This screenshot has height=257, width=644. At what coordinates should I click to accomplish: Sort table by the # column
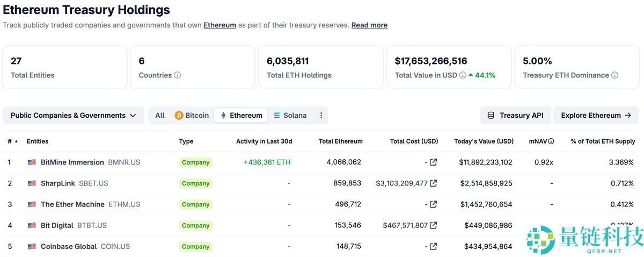click(x=12, y=141)
